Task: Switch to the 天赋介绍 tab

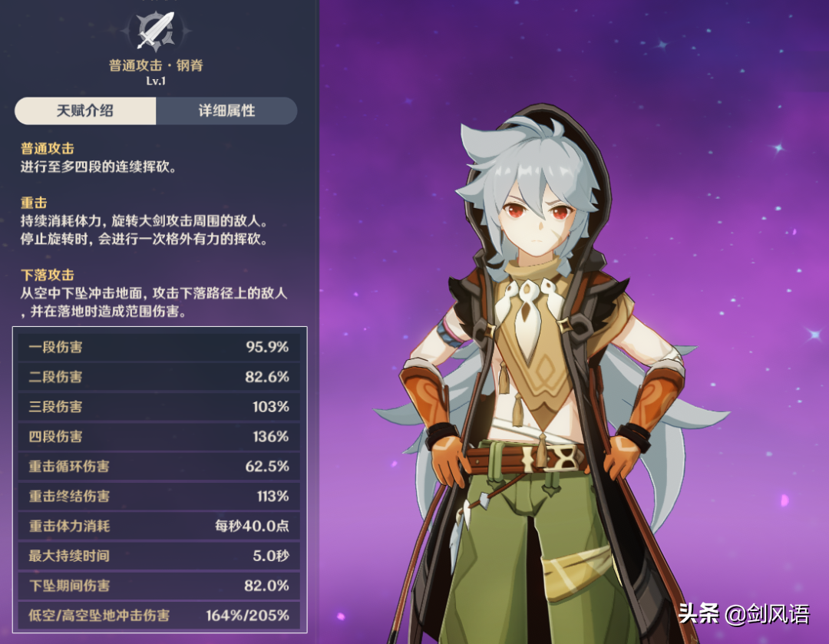Action: pos(85,111)
